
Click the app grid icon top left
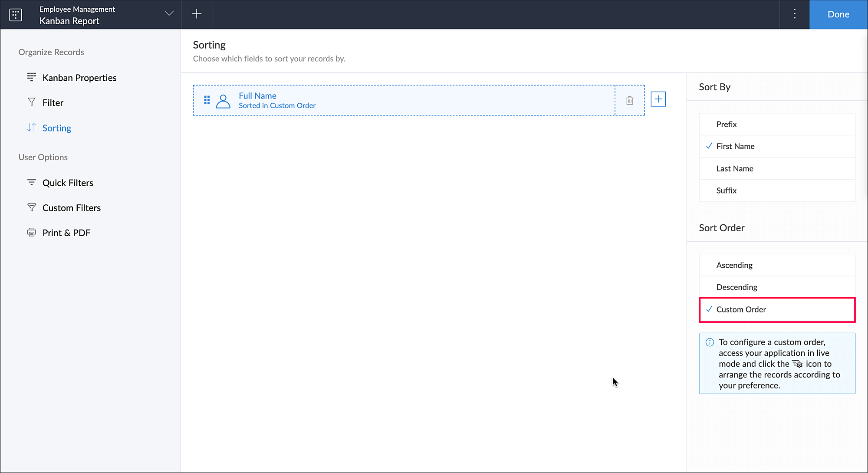tap(16, 14)
